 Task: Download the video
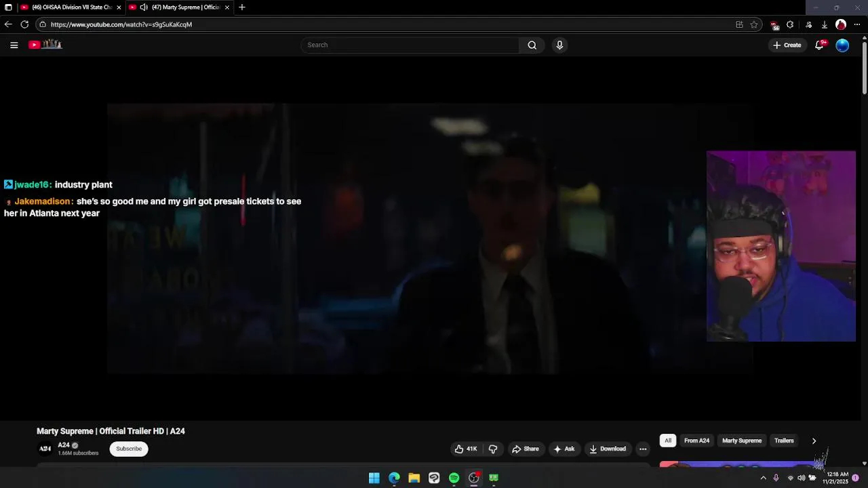tap(608, 449)
